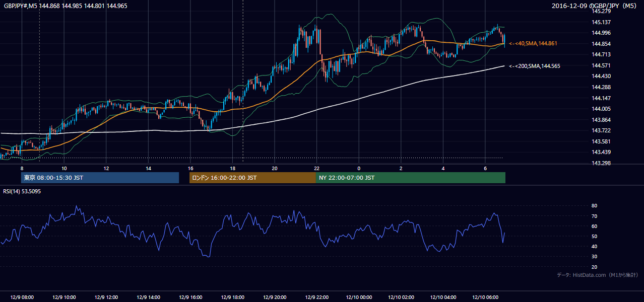Click the RSI scale value 70
The image size is (644, 302).
(595, 216)
